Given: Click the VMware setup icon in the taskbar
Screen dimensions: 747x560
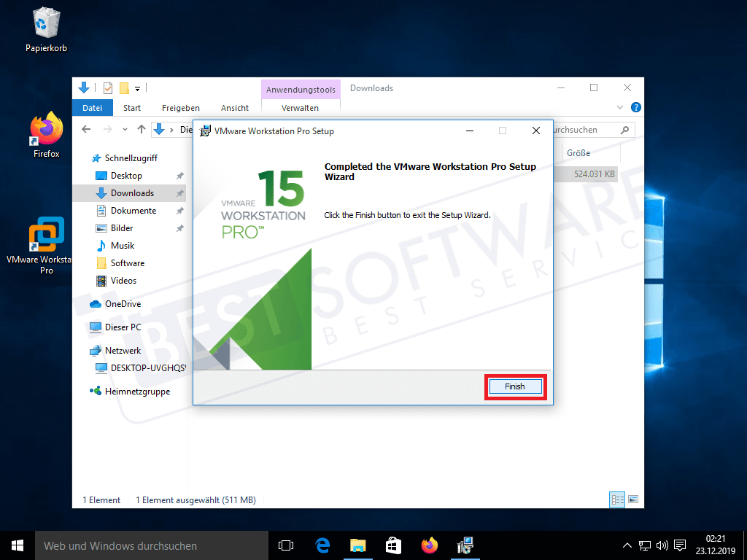Looking at the screenshot, I should [465, 545].
